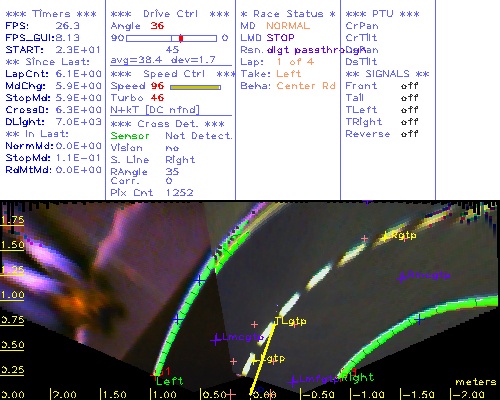Click the green Left lane label

pyautogui.click(x=170, y=381)
